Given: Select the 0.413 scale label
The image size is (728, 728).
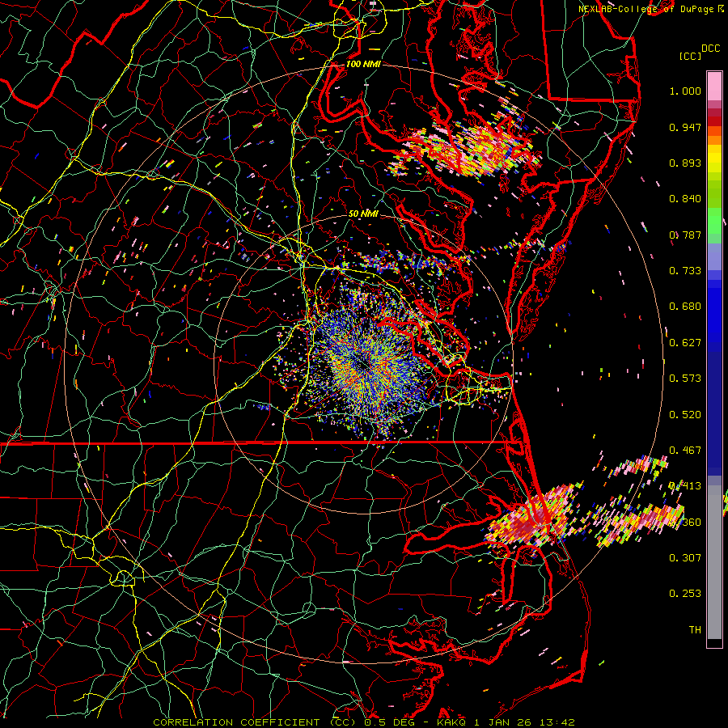Looking at the screenshot, I should point(685,486).
